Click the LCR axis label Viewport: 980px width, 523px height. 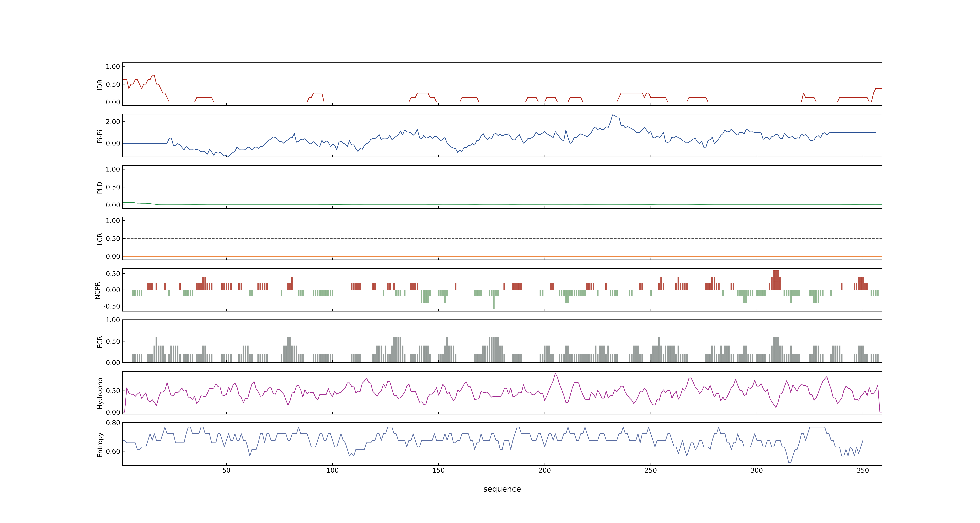100,239
